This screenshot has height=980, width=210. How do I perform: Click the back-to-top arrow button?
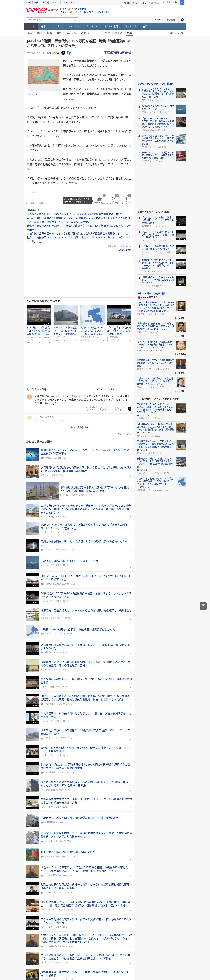click(x=203, y=606)
